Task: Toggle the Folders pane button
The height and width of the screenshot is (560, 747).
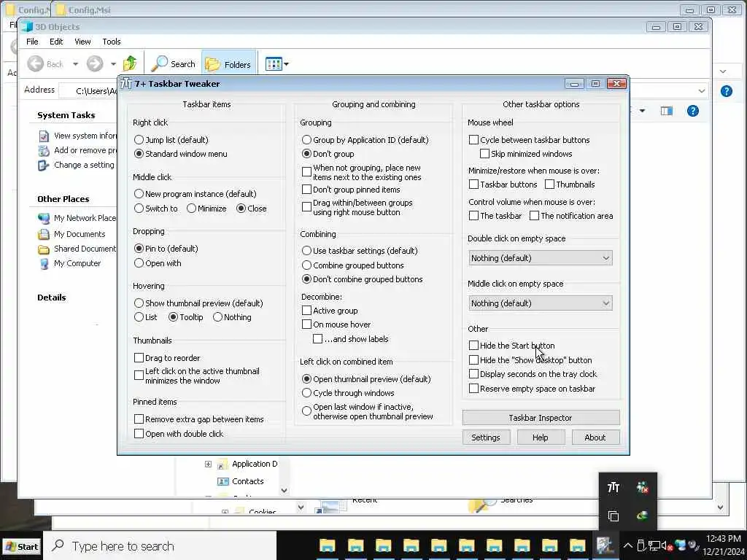Action: click(x=228, y=64)
